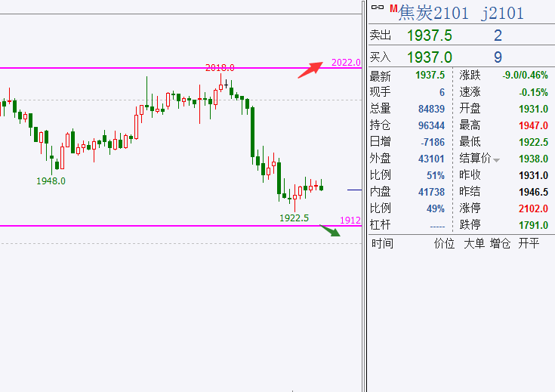Viewport: 555px width, 392px height.
Task: Select the 时间 column header
Action: 382,244
